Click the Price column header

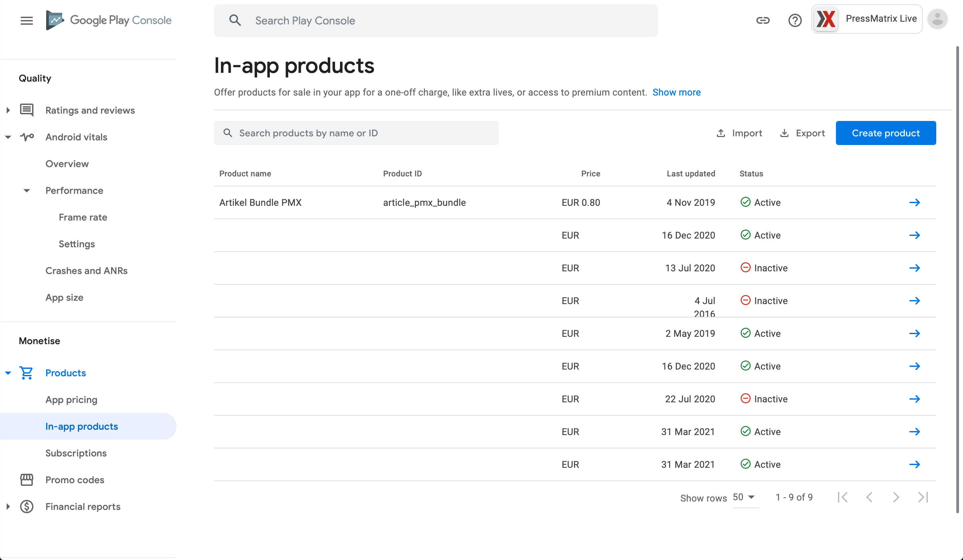click(591, 173)
